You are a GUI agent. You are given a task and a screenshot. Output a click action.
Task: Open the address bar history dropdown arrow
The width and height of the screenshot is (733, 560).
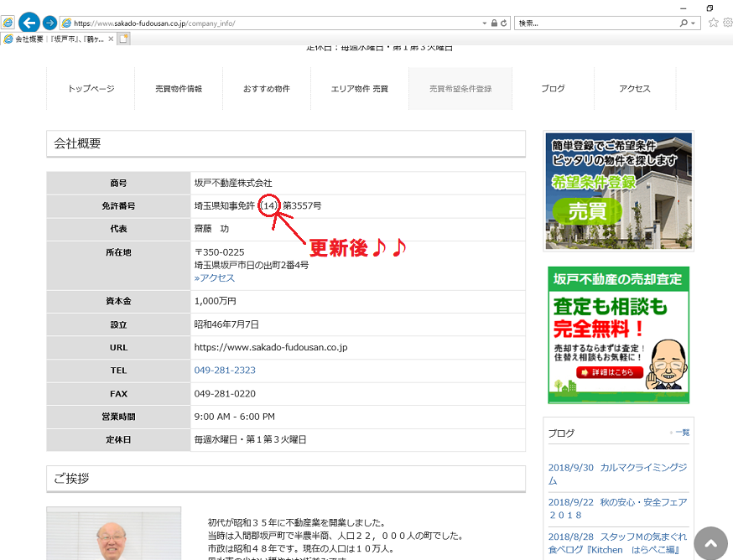pyautogui.click(x=484, y=23)
